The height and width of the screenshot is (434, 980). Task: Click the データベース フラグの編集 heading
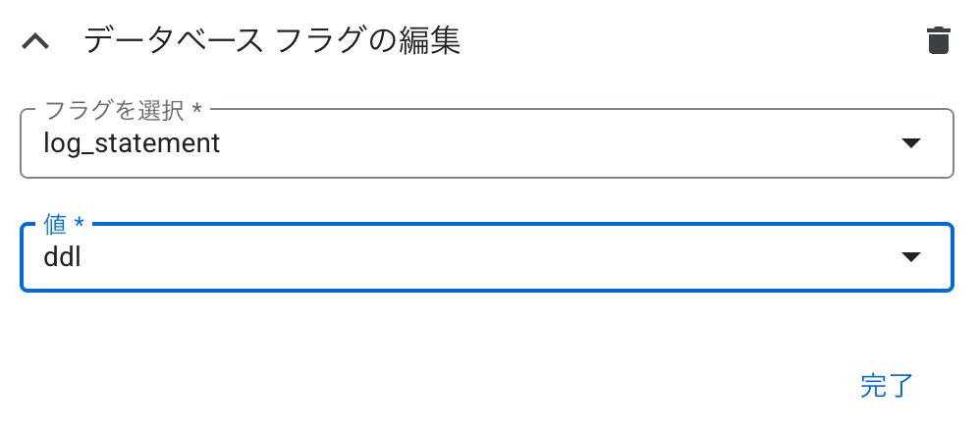pos(272,41)
